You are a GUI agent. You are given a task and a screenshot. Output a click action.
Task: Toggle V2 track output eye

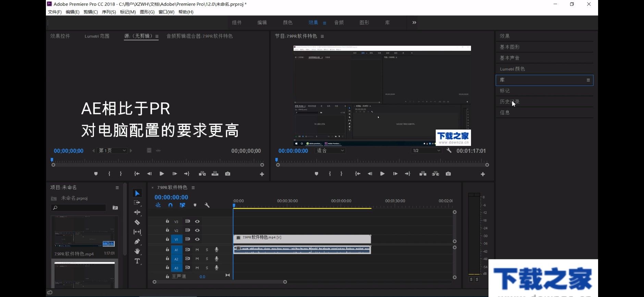tap(197, 230)
